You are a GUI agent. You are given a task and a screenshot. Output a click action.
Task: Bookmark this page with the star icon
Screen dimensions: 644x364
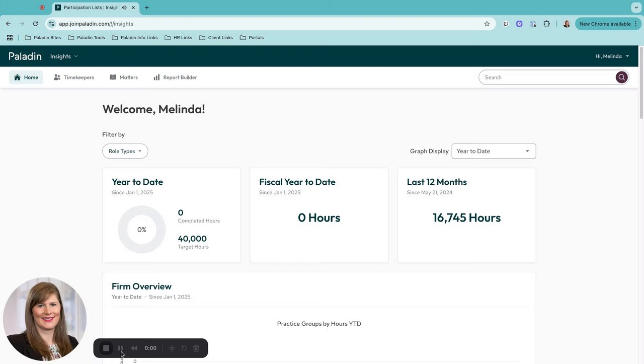pos(487,24)
